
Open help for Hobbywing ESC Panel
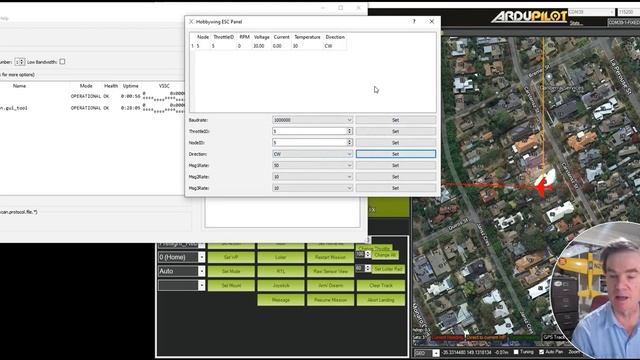414,22
